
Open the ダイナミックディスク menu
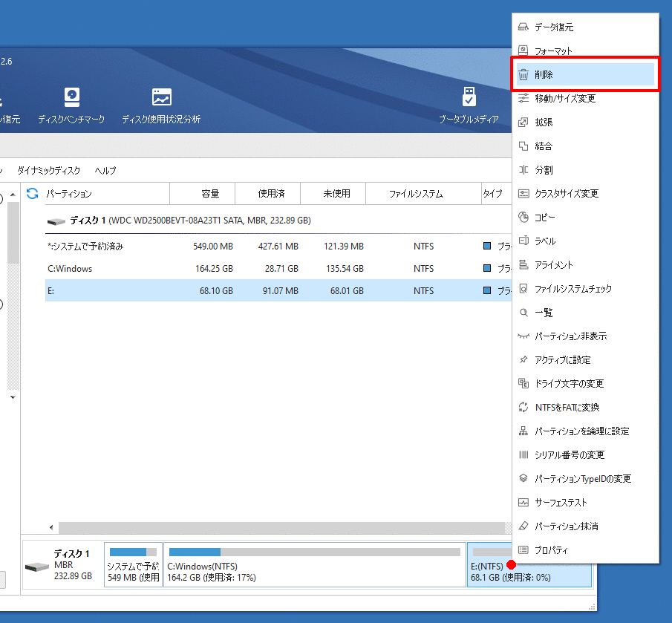pos(48,170)
